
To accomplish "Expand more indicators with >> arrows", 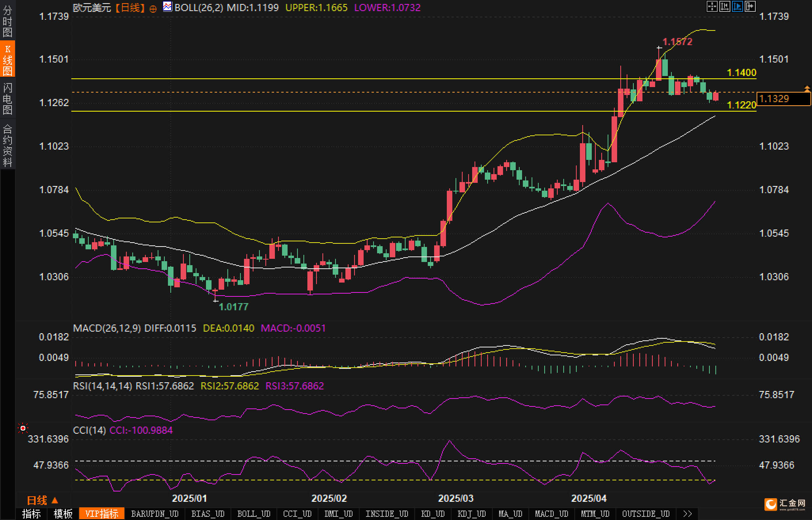I will click(688, 514).
